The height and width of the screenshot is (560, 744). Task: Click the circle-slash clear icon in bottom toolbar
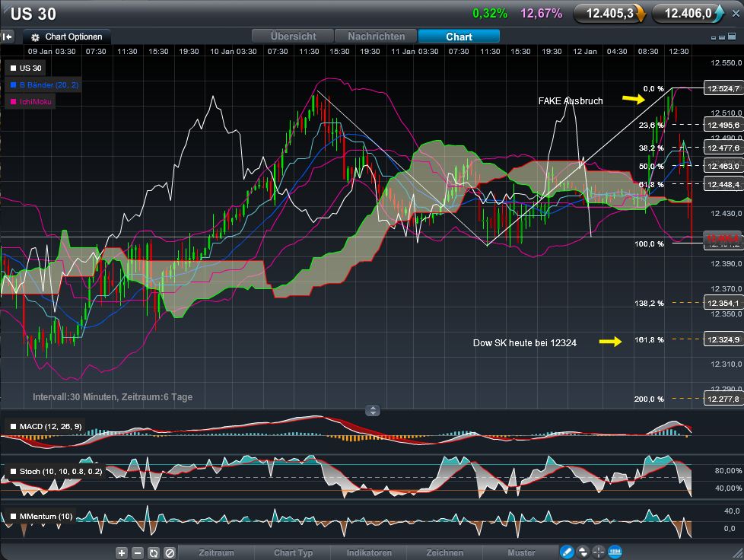(170, 552)
